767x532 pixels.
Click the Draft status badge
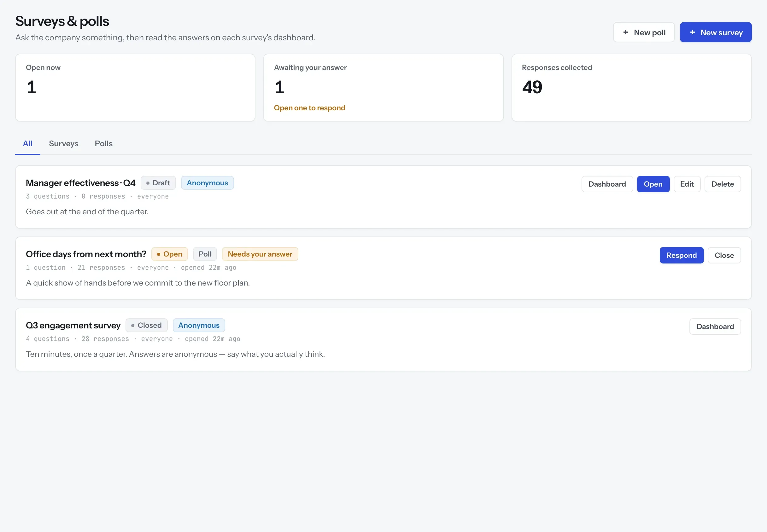point(158,183)
